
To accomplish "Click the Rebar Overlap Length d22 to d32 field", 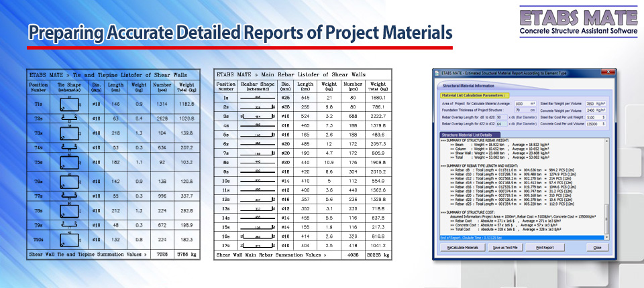I will [502, 124].
